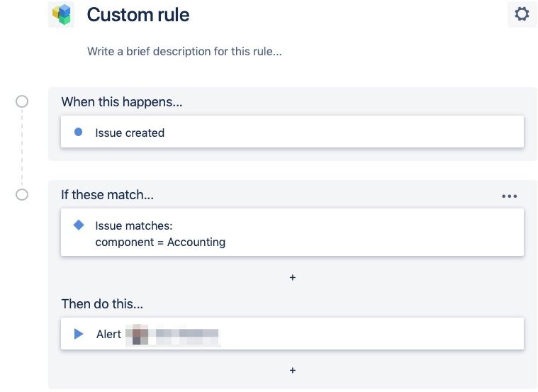538x392 pixels.
Task: Click the When this happens heading
Action: click(122, 102)
